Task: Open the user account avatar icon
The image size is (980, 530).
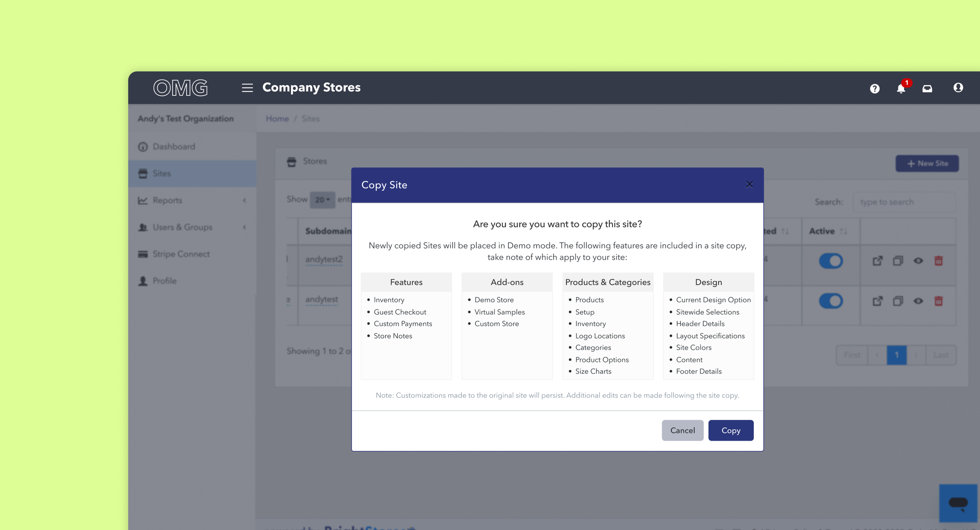Action: pos(958,87)
